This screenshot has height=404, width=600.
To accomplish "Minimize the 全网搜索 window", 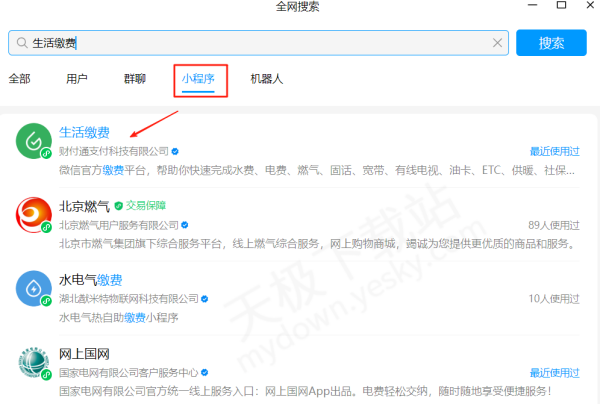I will point(533,5).
